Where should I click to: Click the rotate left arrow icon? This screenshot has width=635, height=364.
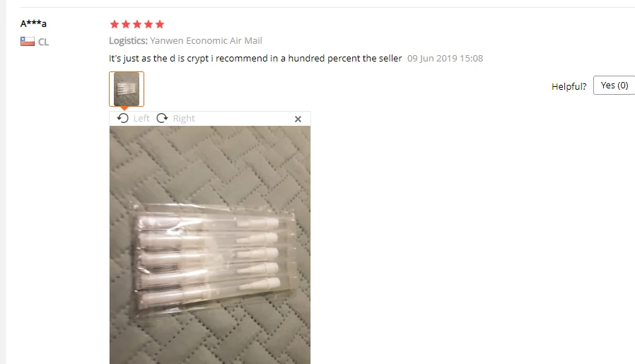[123, 118]
